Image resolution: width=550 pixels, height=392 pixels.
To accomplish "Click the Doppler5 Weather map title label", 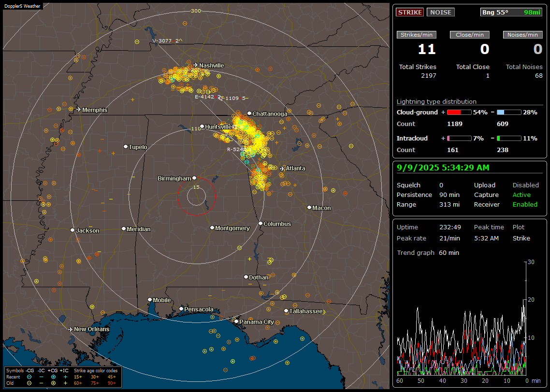I will pos(22,6).
